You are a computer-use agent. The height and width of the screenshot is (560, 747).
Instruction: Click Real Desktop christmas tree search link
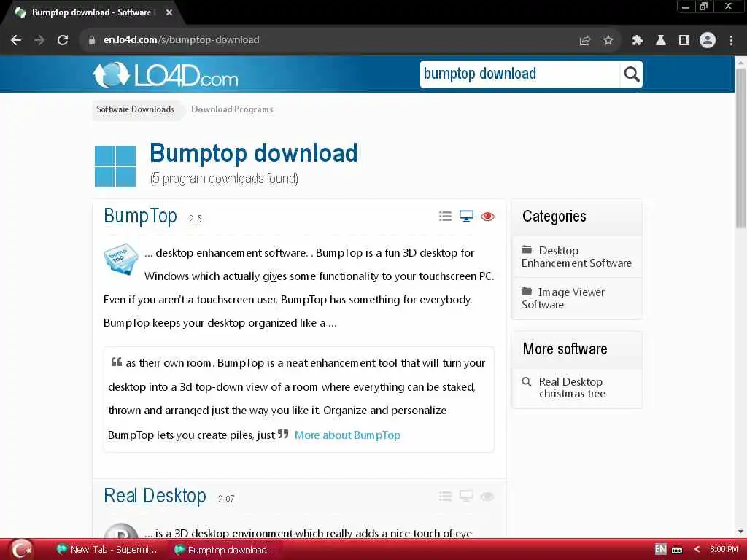572,388
